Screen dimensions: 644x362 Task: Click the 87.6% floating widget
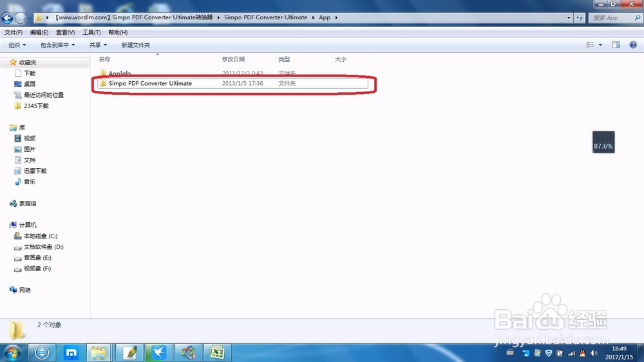click(603, 142)
